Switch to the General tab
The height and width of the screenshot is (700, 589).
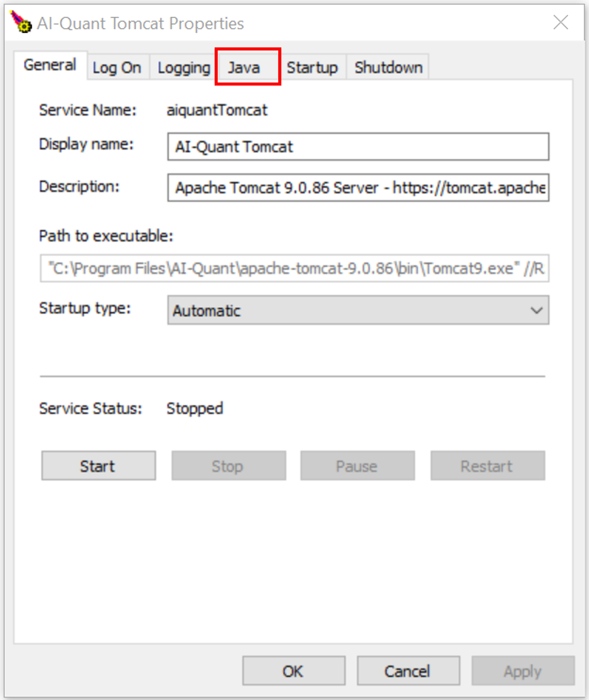[50, 65]
